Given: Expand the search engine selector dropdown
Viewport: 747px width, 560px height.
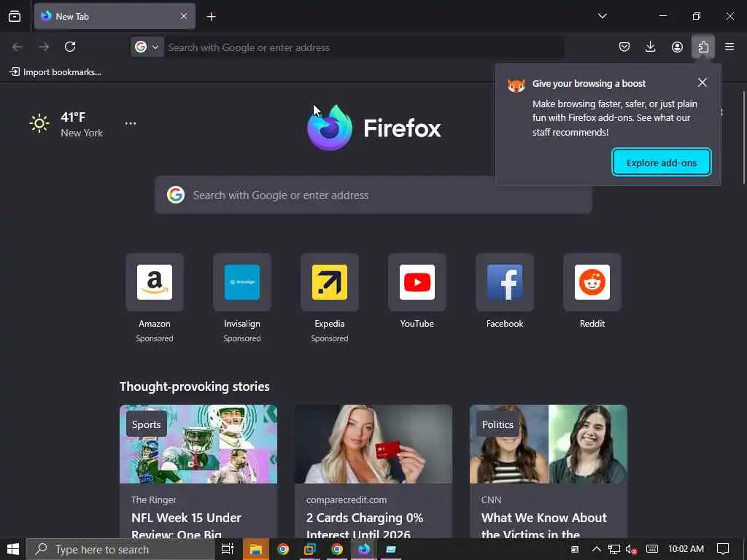Looking at the screenshot, I should (x=147, y=47).
